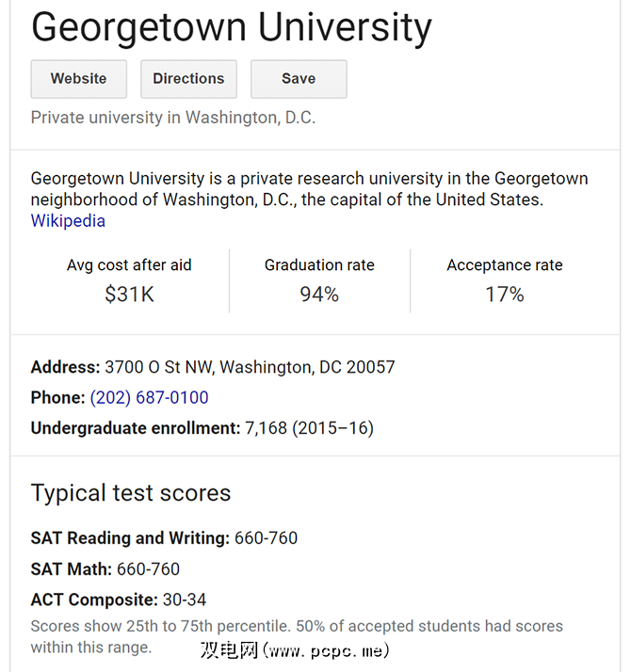Click the Georgetown University title
The width and height of the screenshot is (631, 672).
point(231,28)
